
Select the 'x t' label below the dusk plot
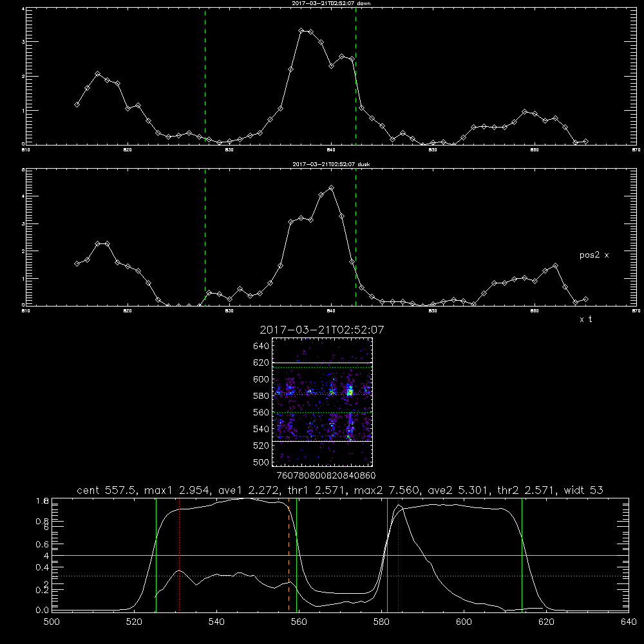pos(585,319)
